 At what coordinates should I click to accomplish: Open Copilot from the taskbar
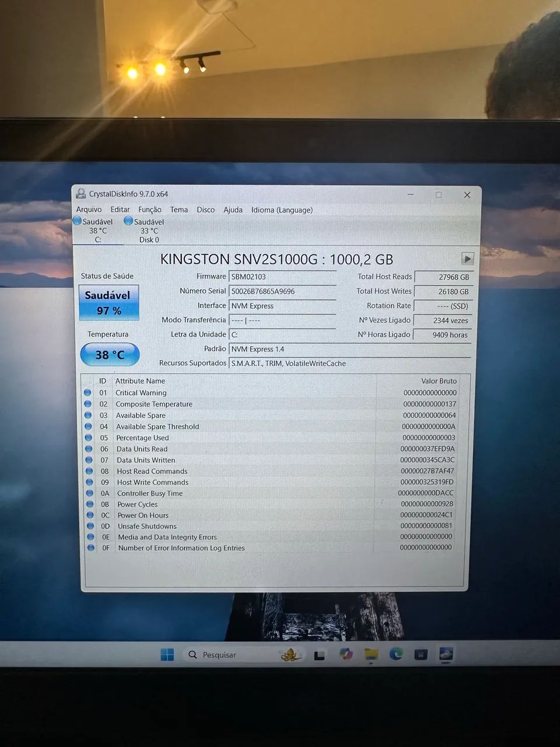click(x=346, y=654)
